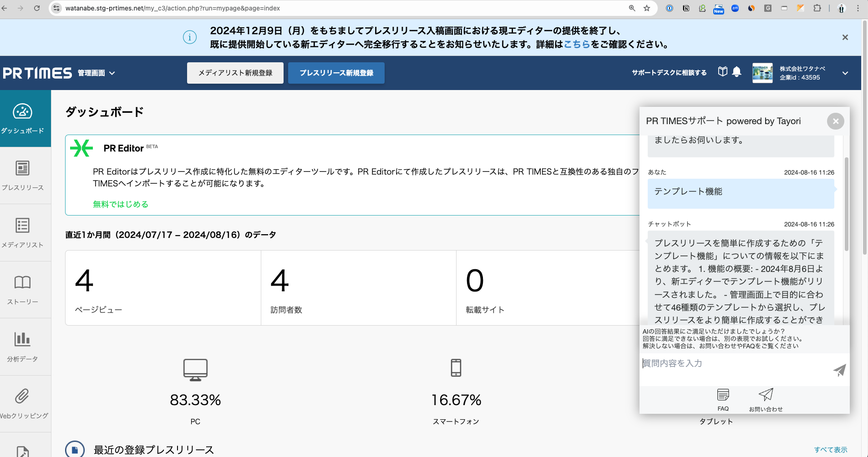Open the help guide book icon
The width and height of the screenshot is (868, 457).
coord(722,72)
